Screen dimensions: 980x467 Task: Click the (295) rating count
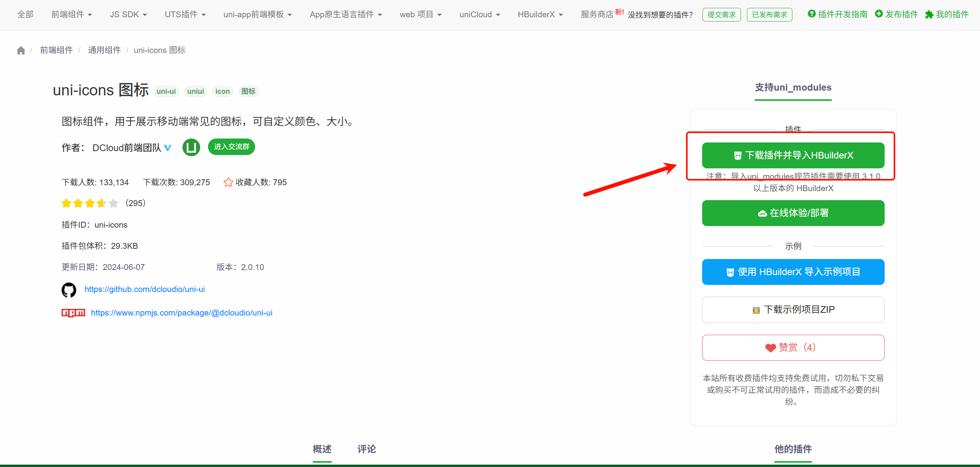[x=135, y=203]
